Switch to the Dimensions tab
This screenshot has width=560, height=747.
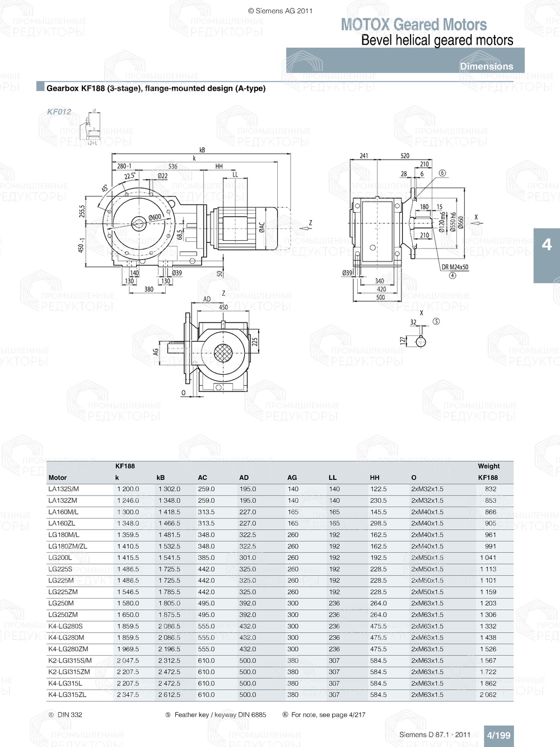point(486,66)
